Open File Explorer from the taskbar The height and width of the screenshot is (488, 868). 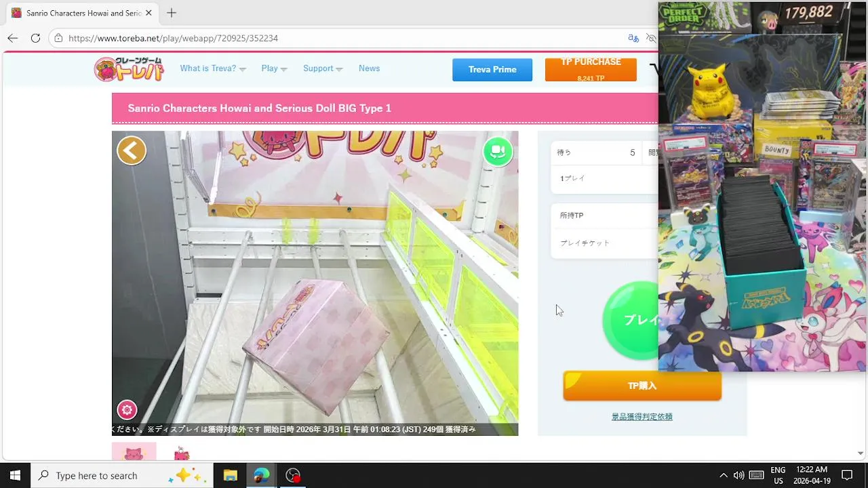tap(230, 475)
